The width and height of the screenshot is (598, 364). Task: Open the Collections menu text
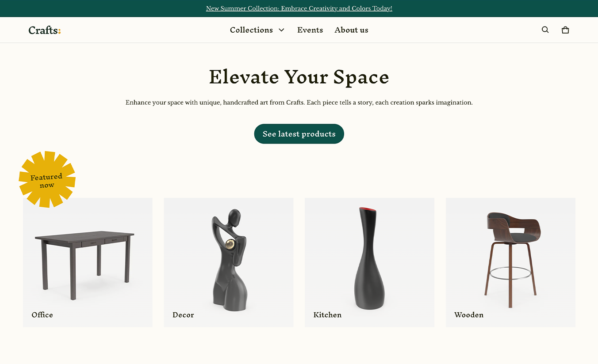(251, 30)
